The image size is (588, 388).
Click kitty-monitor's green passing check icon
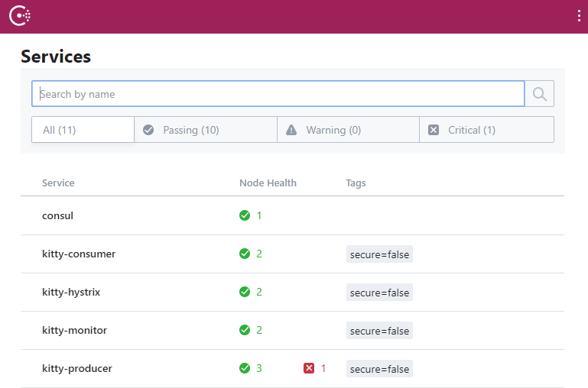[x=245, y=330]
